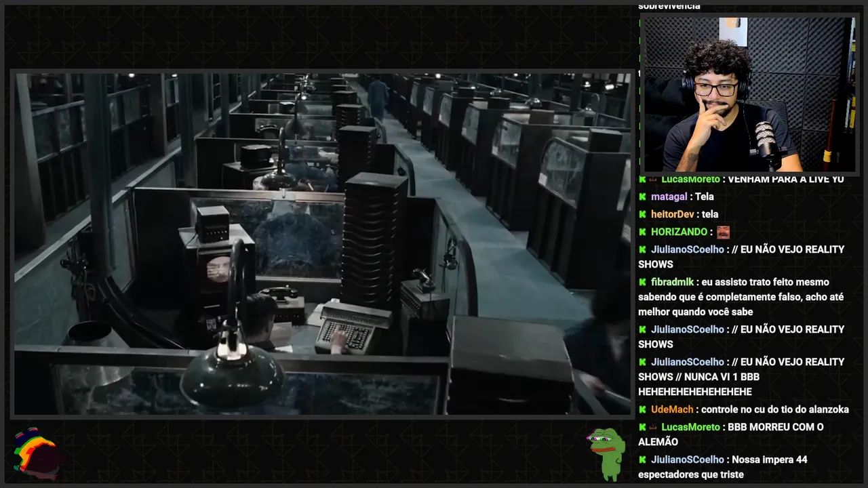Screen dimensions: 868x488
Task: Select the message 'controle no cu do tio do alanzoka'
Action: click(775, 409)
